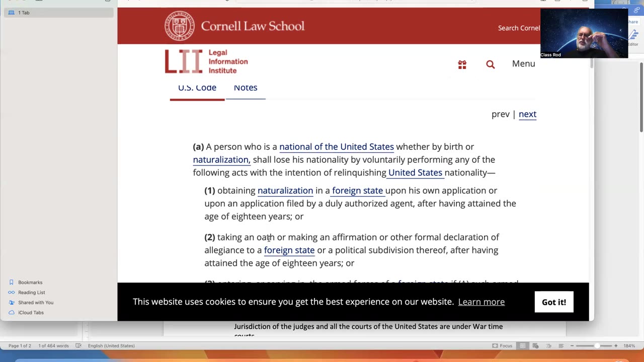The width and height of the screenshot is (644, 362).
Task: Open the LII Legal Information Institute logo
Action: pyautogui.click(x=206, y=61)
